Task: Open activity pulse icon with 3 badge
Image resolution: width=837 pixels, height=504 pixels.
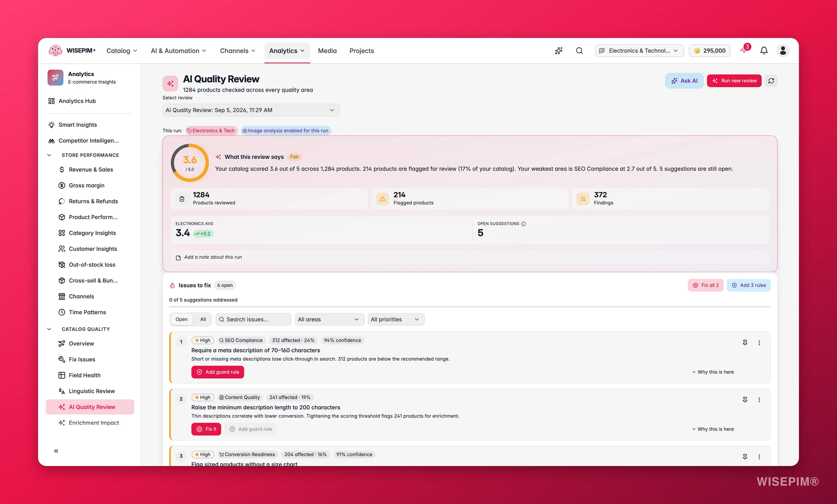Action: click(x=744, y=50)
